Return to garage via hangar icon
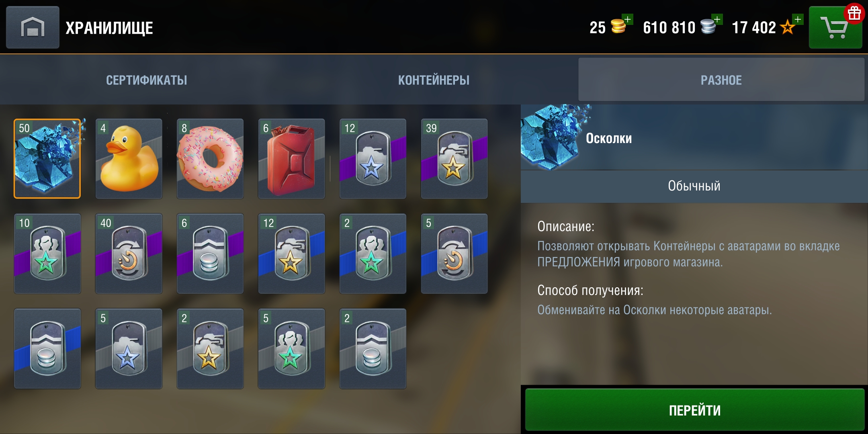 (33, 27)
